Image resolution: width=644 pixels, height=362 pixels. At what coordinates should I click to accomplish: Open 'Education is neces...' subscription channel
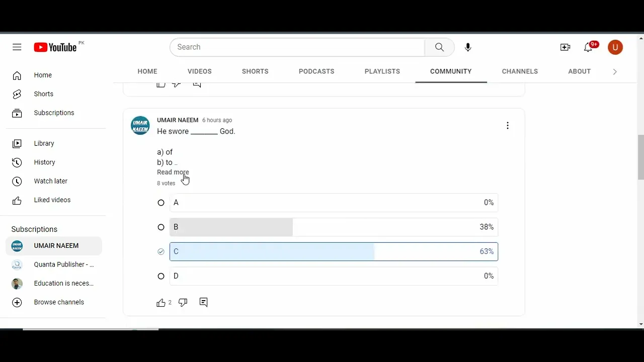[54, 284]
